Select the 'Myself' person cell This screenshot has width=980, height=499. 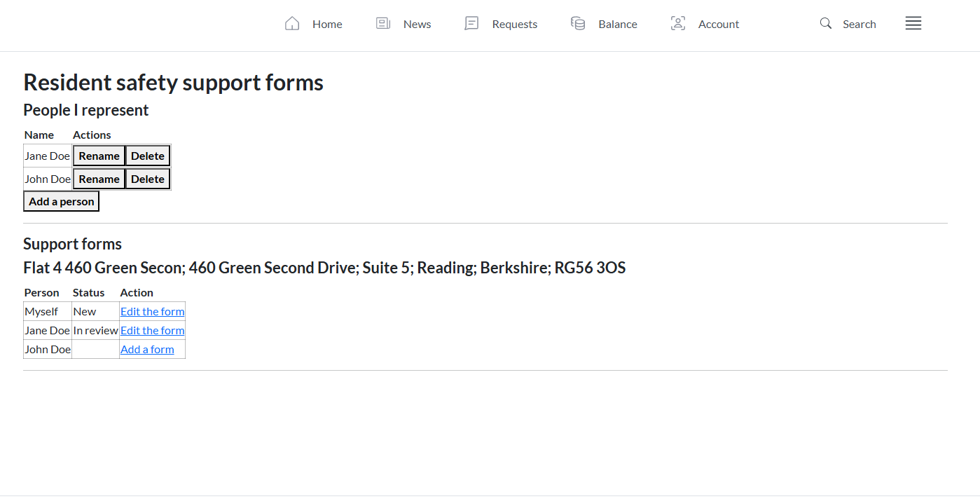point(48,311)
